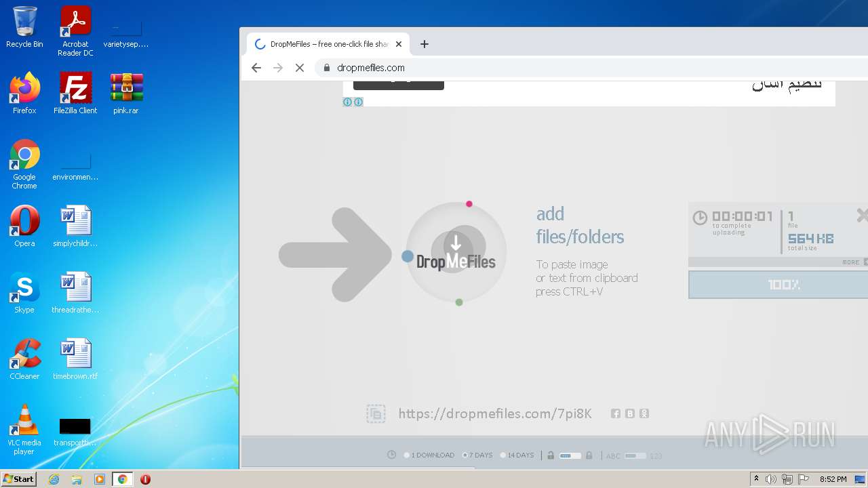Launch Opera from desktop
Viewport: 868px width, 488px height.
[x=24, y=226]
